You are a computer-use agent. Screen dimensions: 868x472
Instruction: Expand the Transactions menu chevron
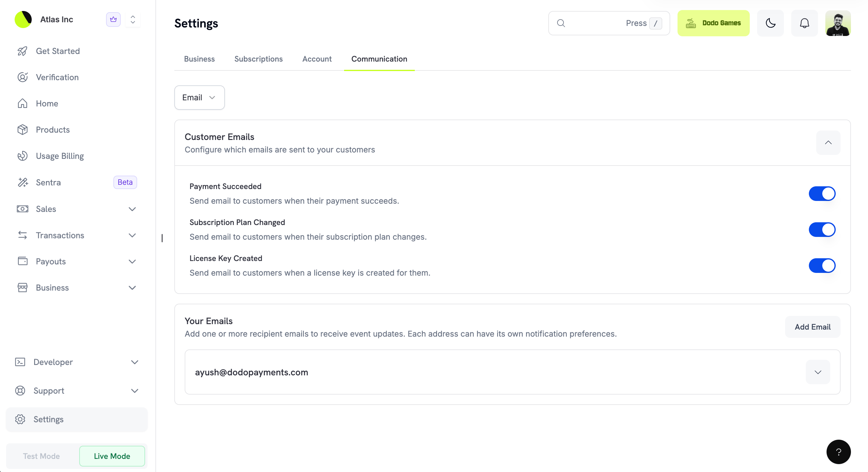click(x=132, y=235)
